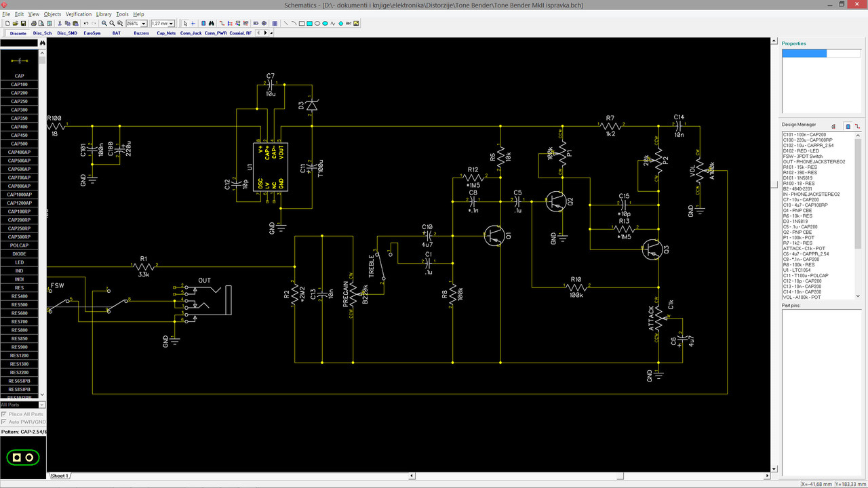Switch to Buzzers library tab
868x488 pixels.
click(x=141, y=33)
